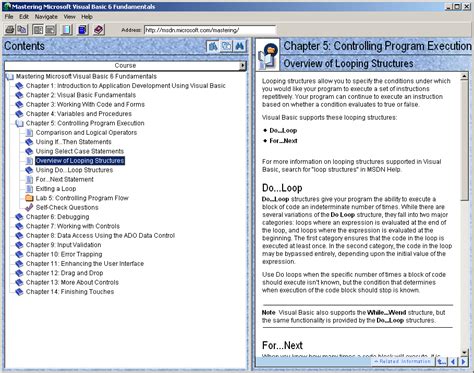
Task: Click the third toolbar icon showing split panes
Action: pos(38,30)
